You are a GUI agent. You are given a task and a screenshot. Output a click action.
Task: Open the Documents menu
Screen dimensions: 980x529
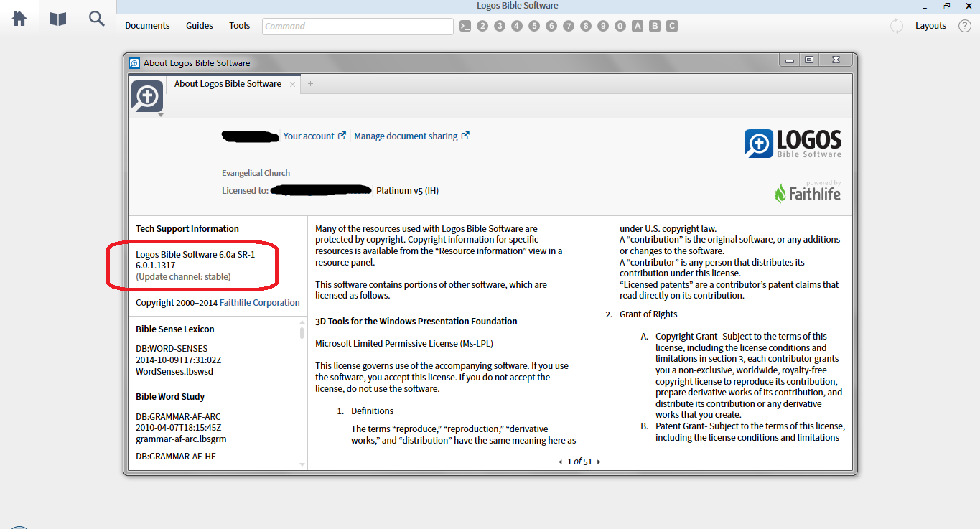pyautogui.click(x=147, y=26)
